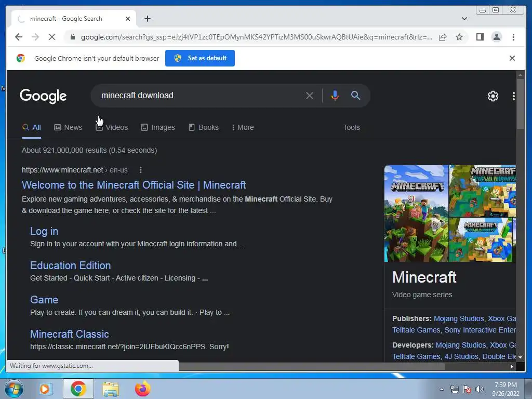This screenshot has width=532, height=399.
Task: Click the horizontal scrollbar thumb
Action: [x=312, y=367]
